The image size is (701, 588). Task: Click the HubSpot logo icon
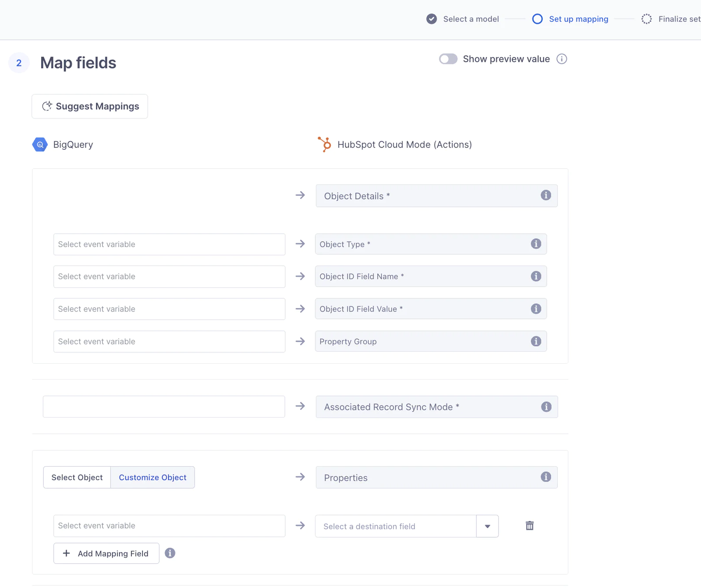[325, 144]
